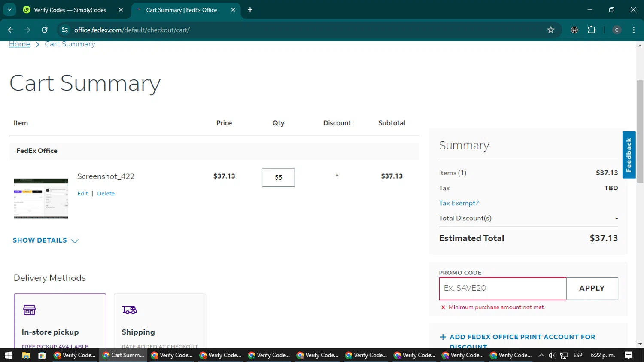Viewport: 644px width, 362px height.
Task: Click the quantity field showing 55
Action: pyautogui.click(x=278, y=177)
